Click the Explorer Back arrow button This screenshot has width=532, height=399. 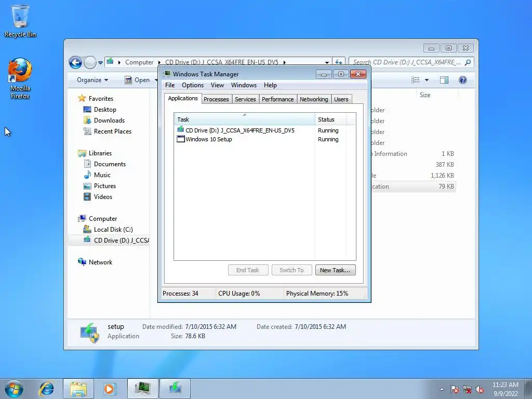coord(75,62)
